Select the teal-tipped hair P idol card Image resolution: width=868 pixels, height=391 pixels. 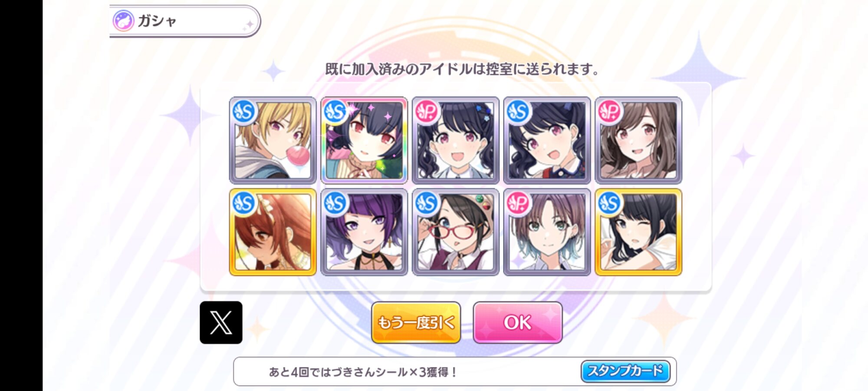tap(547, 232)
